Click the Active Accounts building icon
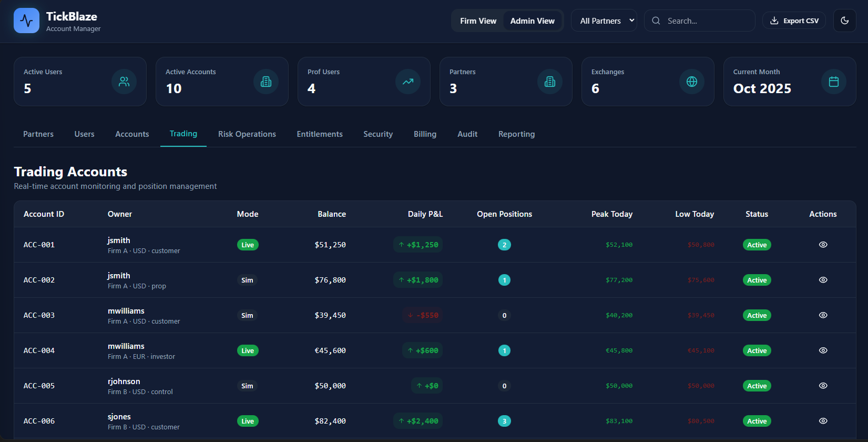This screenshot has height=442, width=868. (266, 82)
